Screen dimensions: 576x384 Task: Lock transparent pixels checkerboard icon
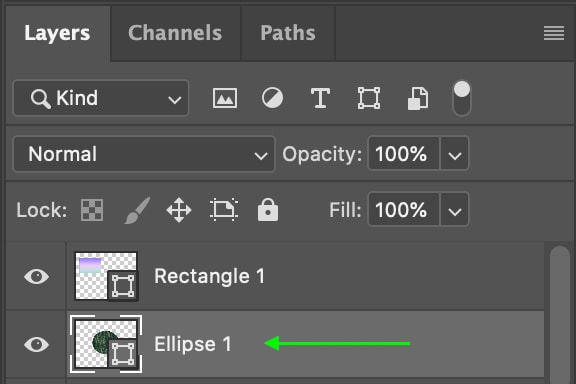pyautogui.click(x=92, y=210)
